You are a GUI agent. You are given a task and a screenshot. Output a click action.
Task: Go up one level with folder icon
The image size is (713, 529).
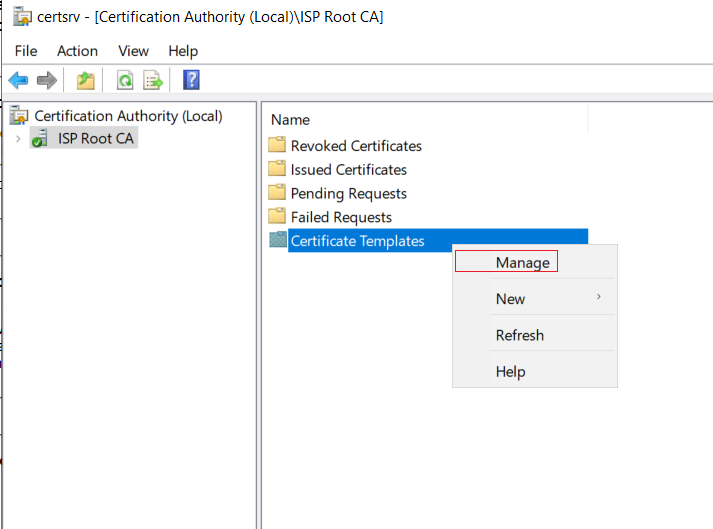point(85,81)
